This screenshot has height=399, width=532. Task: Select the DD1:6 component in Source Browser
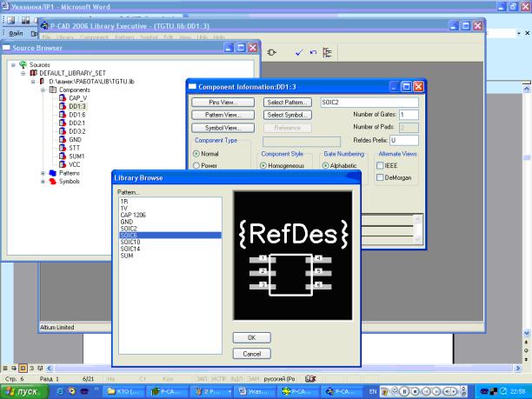77,115
